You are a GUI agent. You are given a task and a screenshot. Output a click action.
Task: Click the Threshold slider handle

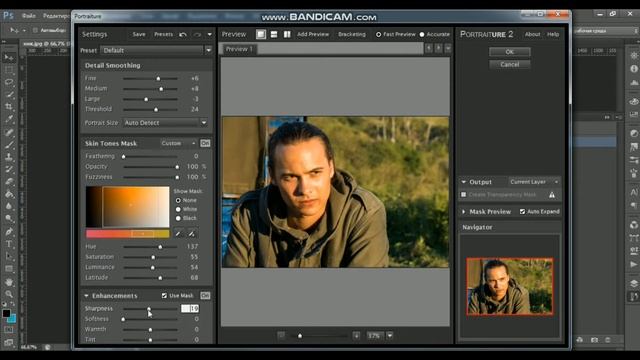(156, 109)
